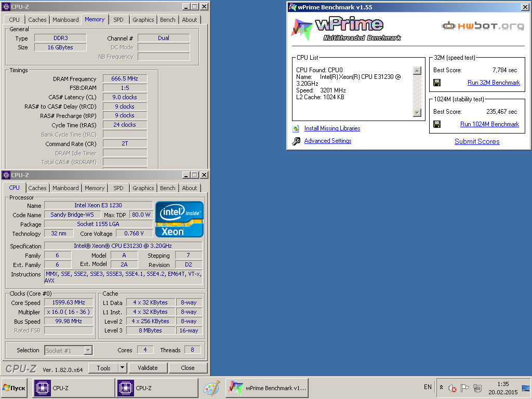Click the Action Center flag tray icon
Screen dimensions: 532x399
pos(465,388)
